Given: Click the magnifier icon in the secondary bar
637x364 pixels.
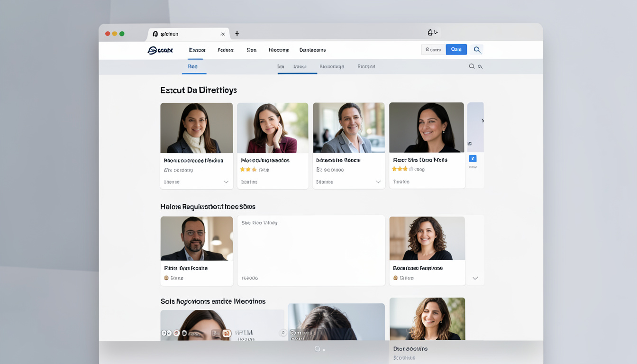Looking at the screenshot, I should tap(472, 66).
